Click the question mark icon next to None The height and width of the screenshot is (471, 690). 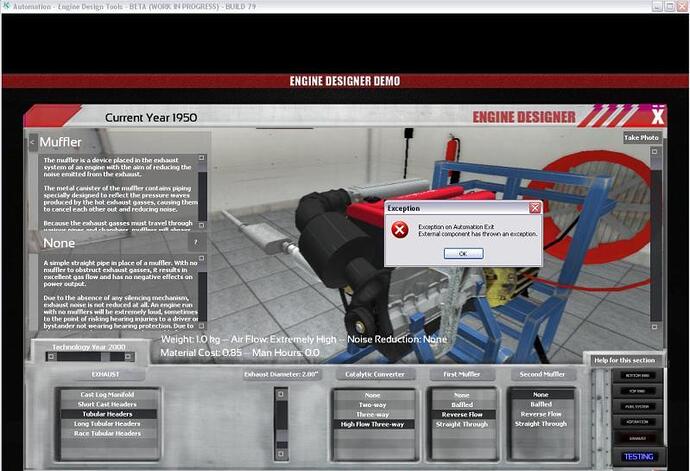tap(196, 242)
